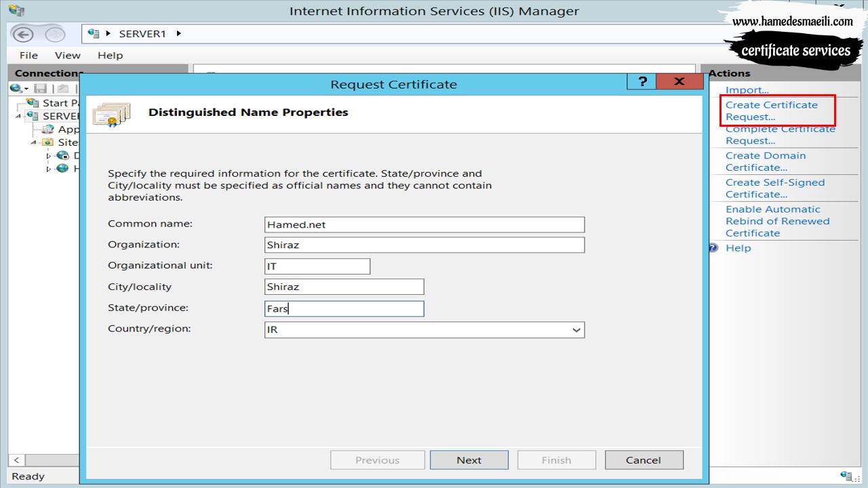Click Create Domain Certificate... link

tap(766, 161)
